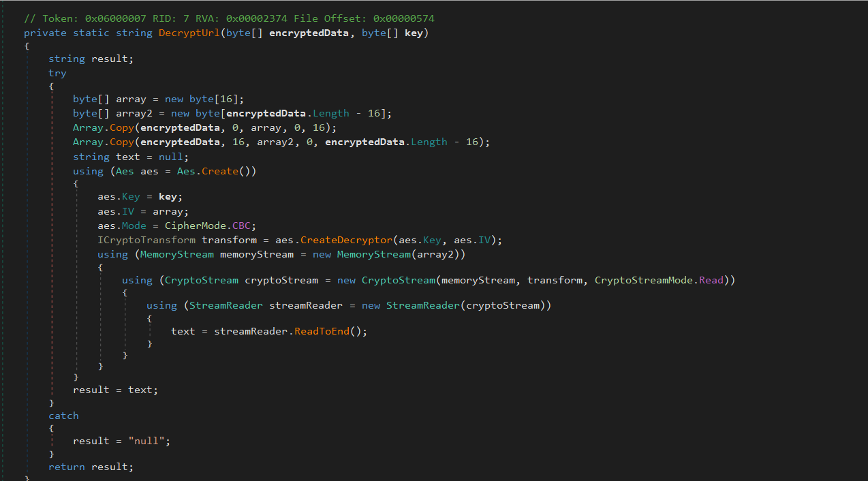Click 'Copy' on the line copying into array2
Viewport: 868px width, 481px height.
[122, 142]
